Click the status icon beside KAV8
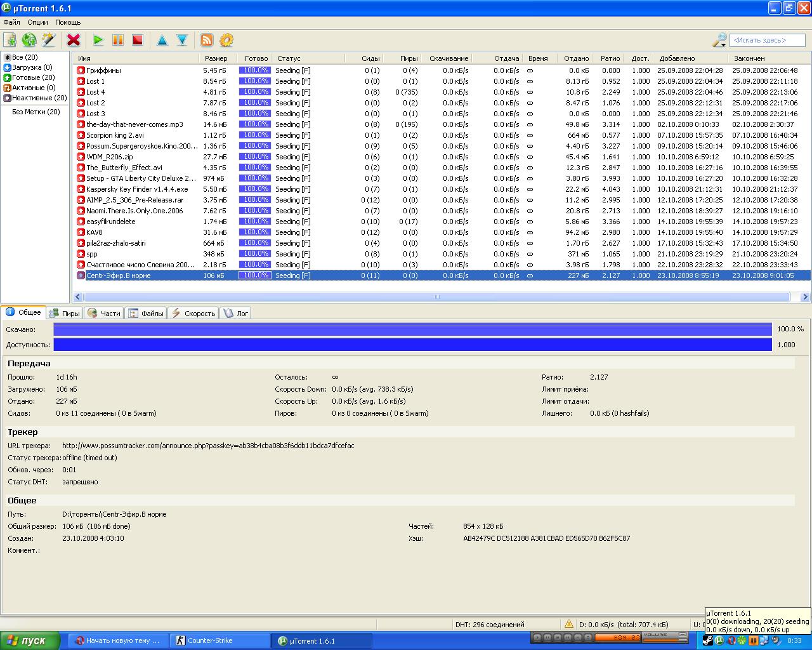 click(81, 232)
